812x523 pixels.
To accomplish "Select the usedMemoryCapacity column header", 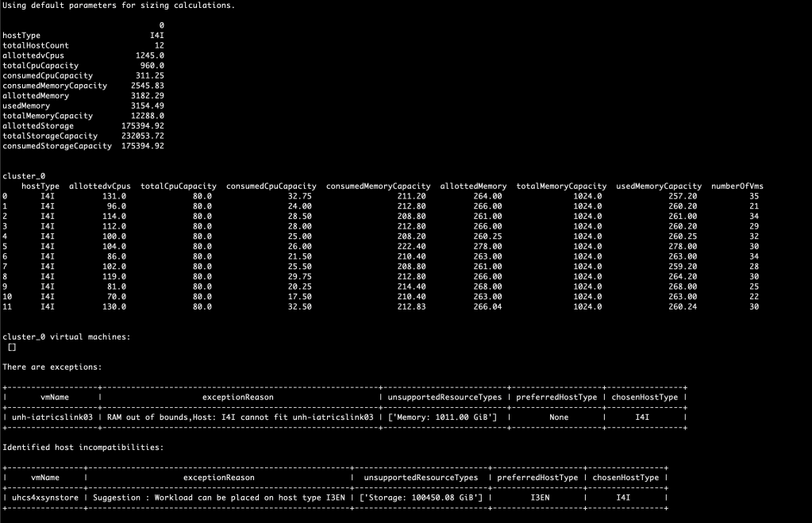I will (x=659, y=186).
